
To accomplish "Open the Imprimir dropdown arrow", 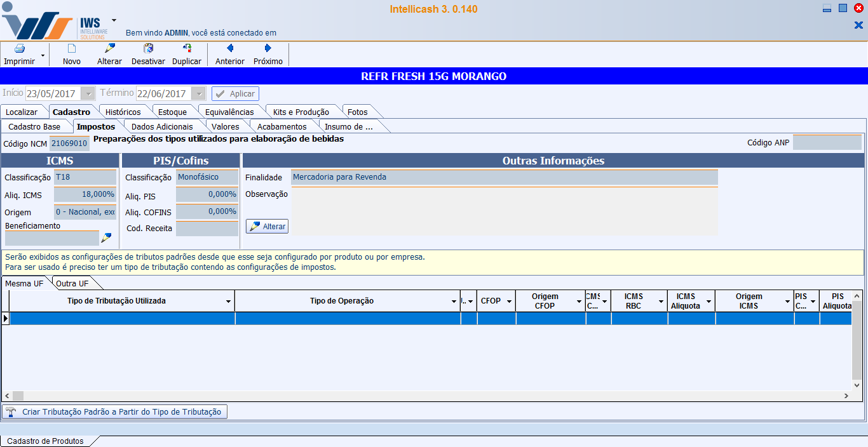I will coord(43,56).
